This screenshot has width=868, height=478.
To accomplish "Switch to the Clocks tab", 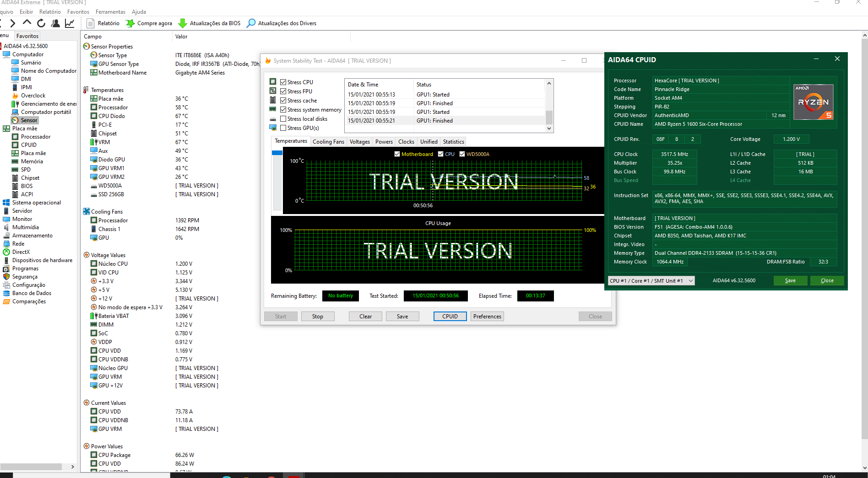I will (406, 142).
